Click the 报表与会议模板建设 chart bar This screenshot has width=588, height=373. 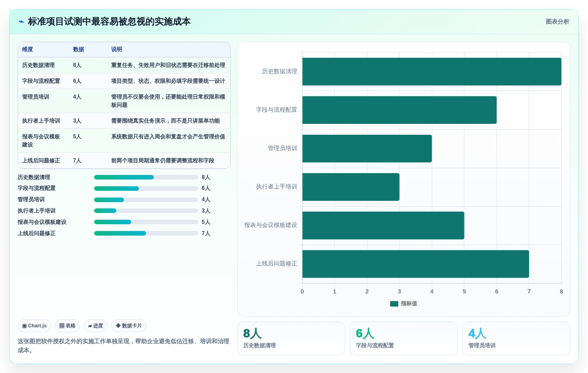383,225
